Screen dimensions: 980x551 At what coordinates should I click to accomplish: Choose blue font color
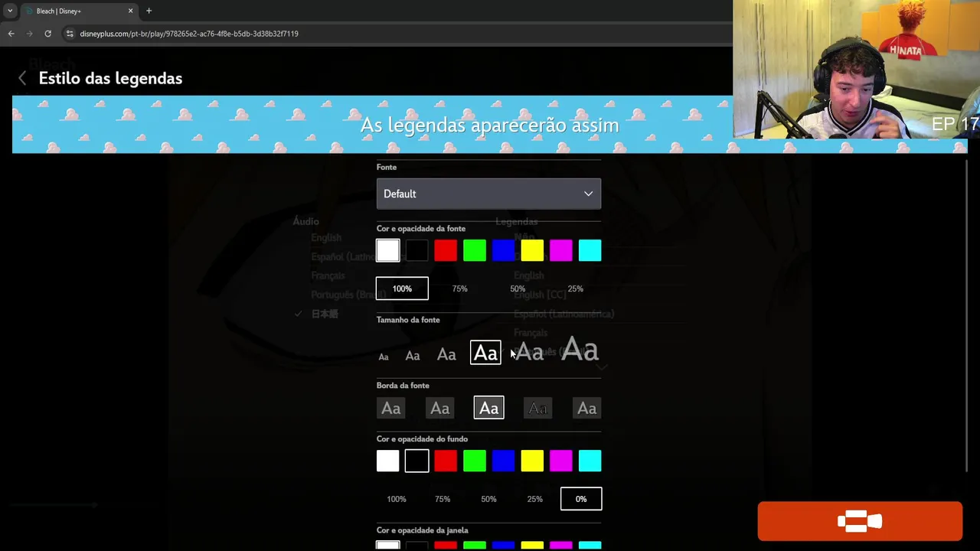(503, 250)
